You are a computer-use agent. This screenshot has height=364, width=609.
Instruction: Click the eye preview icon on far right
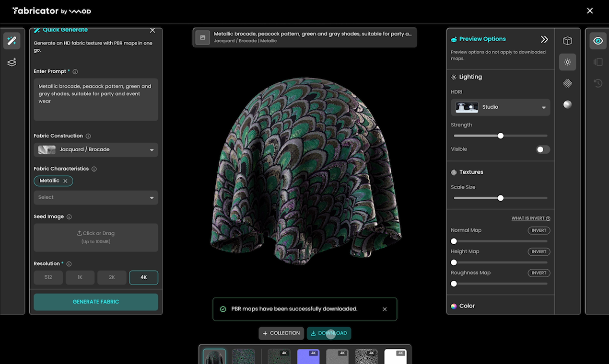(598, 41)
